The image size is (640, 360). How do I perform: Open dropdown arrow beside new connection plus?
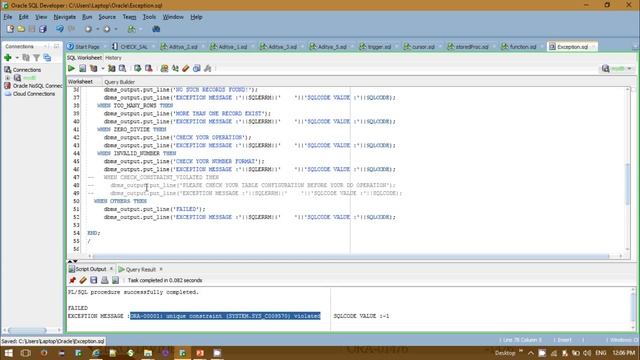pos(17,58)
